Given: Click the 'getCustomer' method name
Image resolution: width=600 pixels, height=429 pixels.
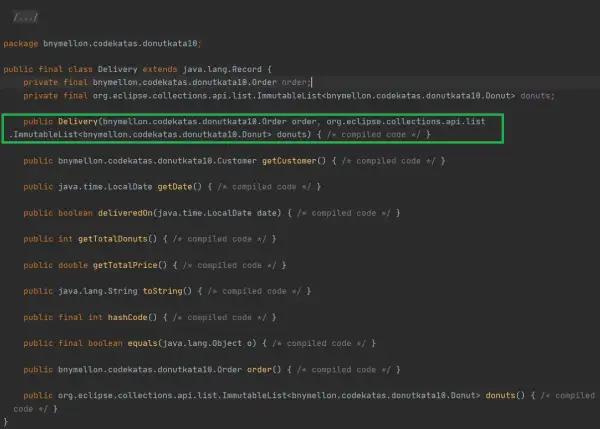Looking at the screenshot, I should point(289,161).
